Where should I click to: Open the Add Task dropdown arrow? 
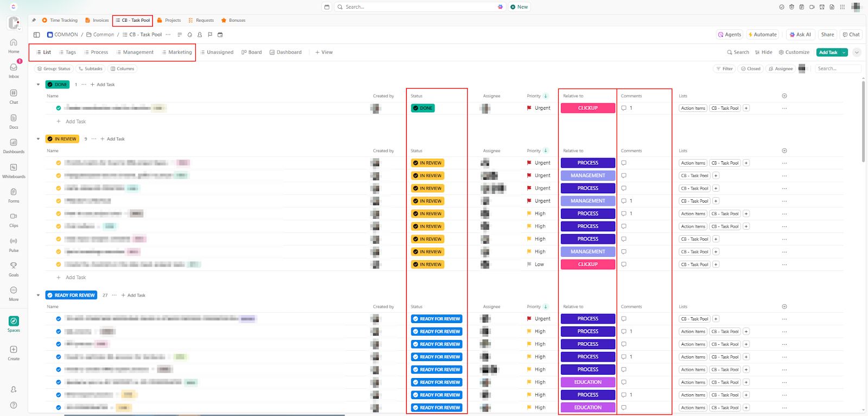[x=844, y=53]
